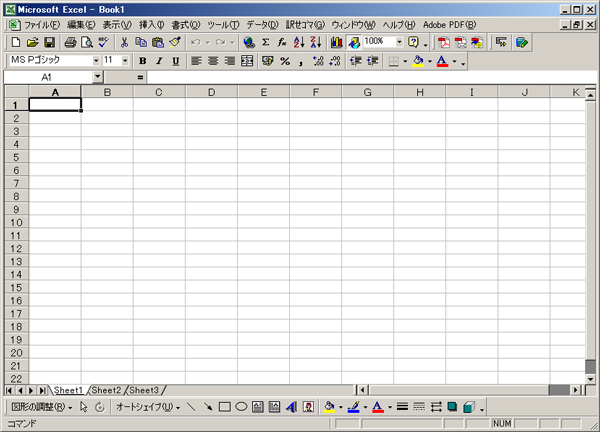Viewport: 600px width, 432px height.
Task: Apply percent style
Action: pyautogui.click(x=285, y=61)
